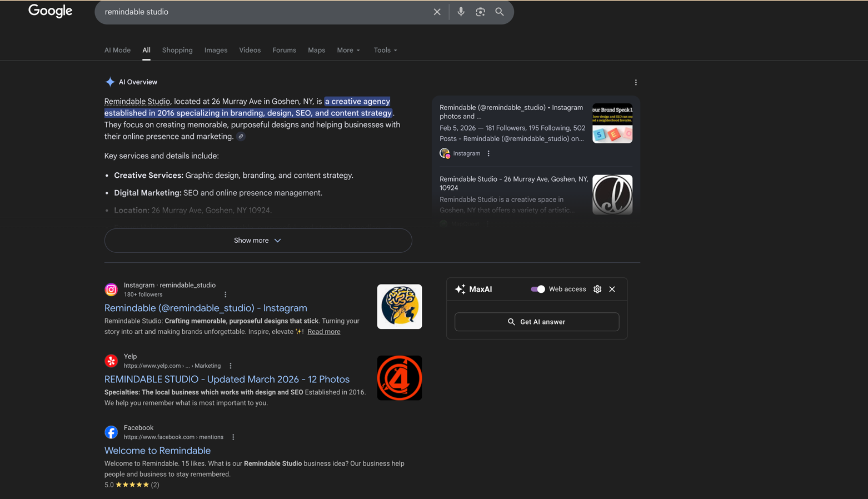Switch to Shopping tab
The image size is (868, 499).
(x=177, y=50)
